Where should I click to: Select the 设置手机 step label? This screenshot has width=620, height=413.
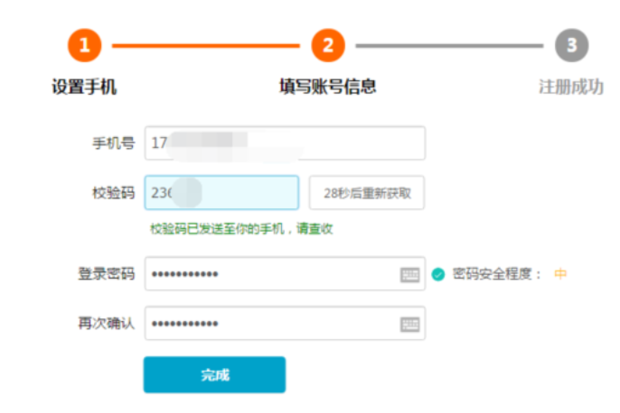click(84, 87)
